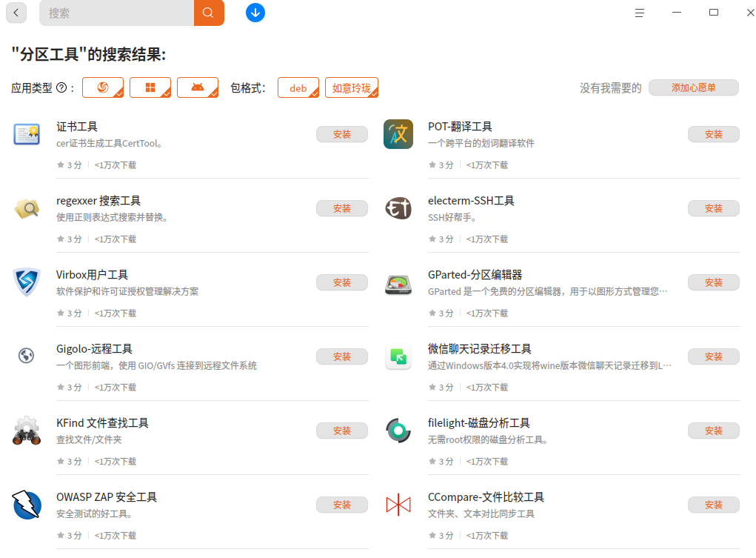The image size is (756, 558).
Task: Click the POT translation tool icon
Action: point(398,134)
